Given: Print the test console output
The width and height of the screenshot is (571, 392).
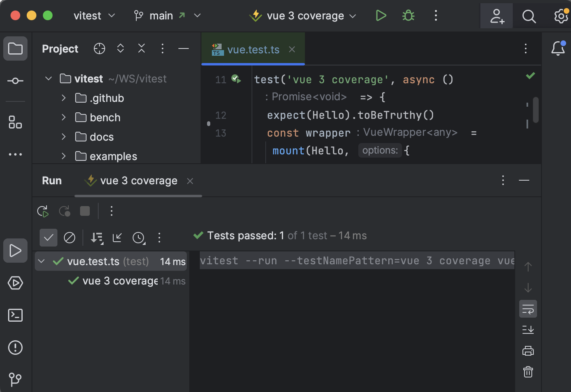Looking at the screenshot, I should tap(528, 351).
